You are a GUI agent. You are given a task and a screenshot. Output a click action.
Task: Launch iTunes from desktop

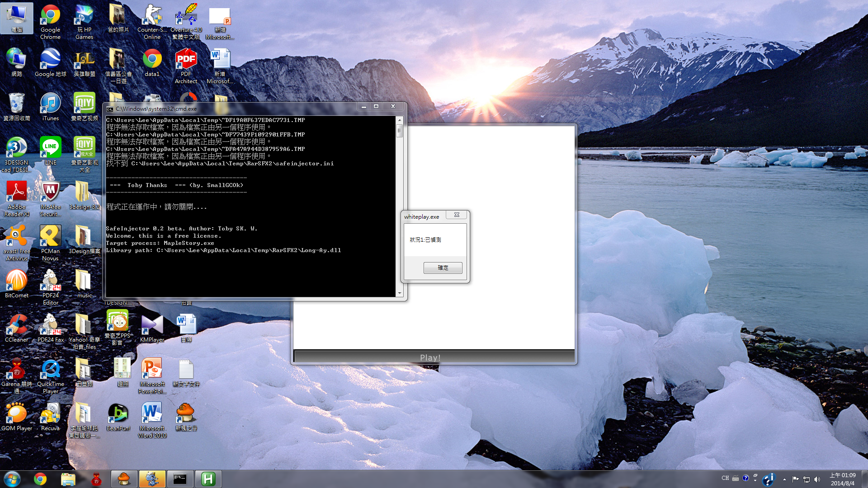click(x=50, y=107)
